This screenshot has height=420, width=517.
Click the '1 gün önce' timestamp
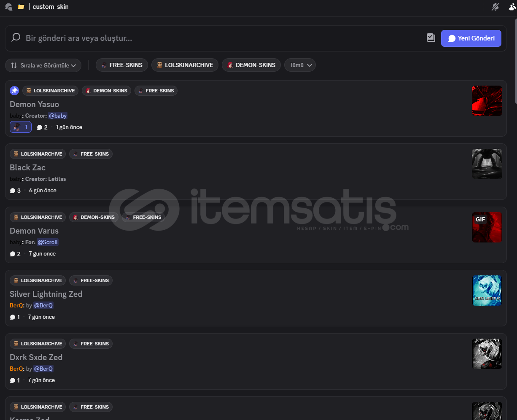[69, 127]
